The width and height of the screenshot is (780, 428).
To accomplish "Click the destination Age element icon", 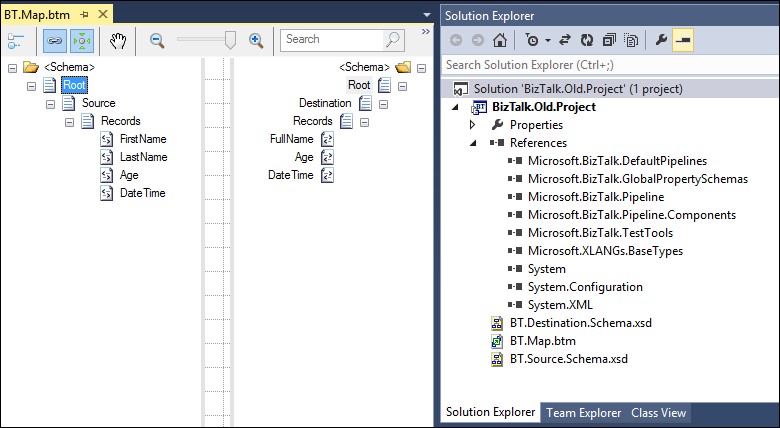I will (x=327, y=157).
